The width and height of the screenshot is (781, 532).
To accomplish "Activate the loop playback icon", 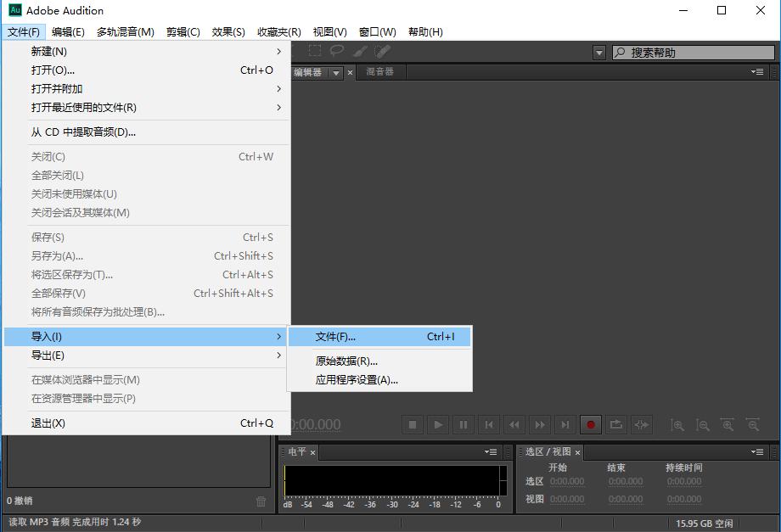I will coord(615,424).
